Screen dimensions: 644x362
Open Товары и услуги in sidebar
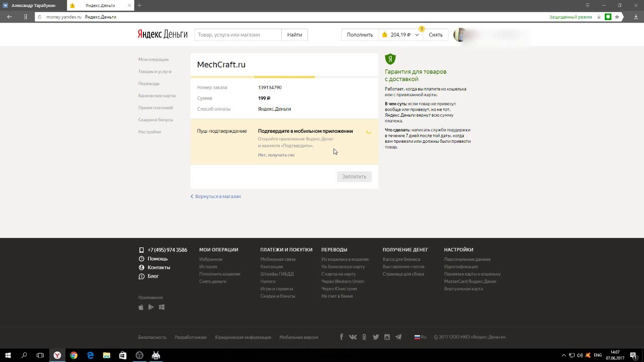tap(155, 71)
